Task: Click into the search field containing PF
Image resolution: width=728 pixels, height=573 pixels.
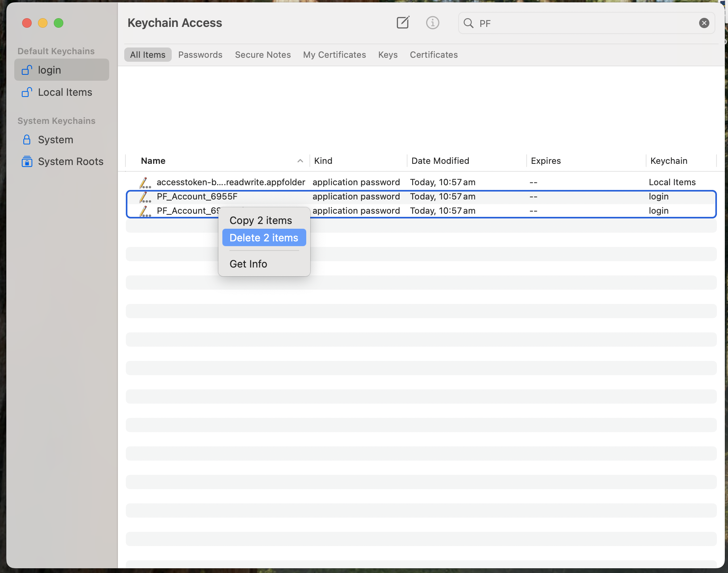Action: click(x=586, y=23)
